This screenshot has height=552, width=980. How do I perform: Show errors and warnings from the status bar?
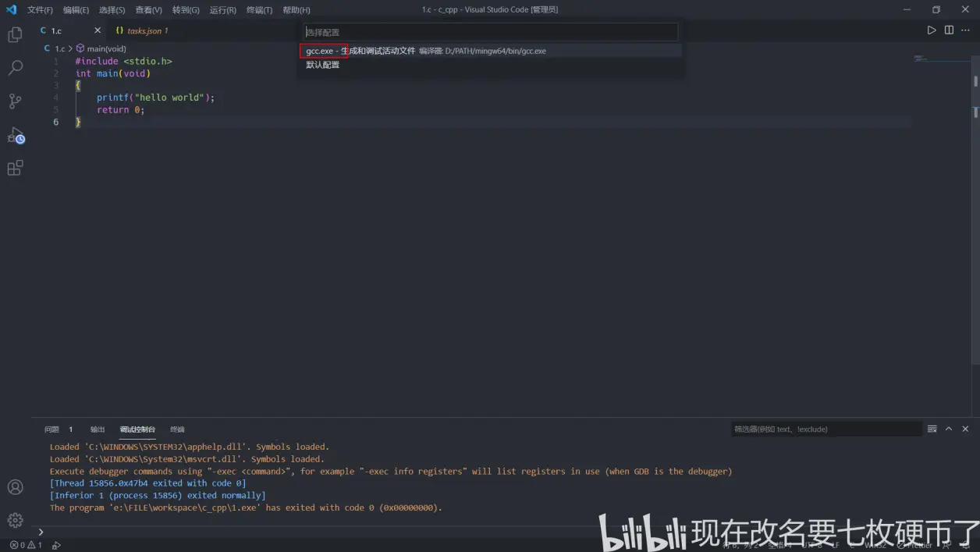click(26, 545)
